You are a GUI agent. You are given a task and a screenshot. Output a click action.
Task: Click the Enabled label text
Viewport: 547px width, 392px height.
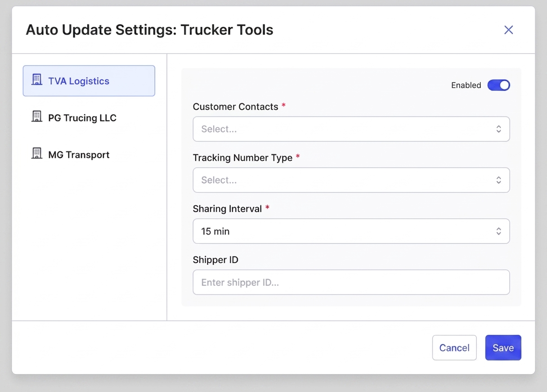coord(466,85)
